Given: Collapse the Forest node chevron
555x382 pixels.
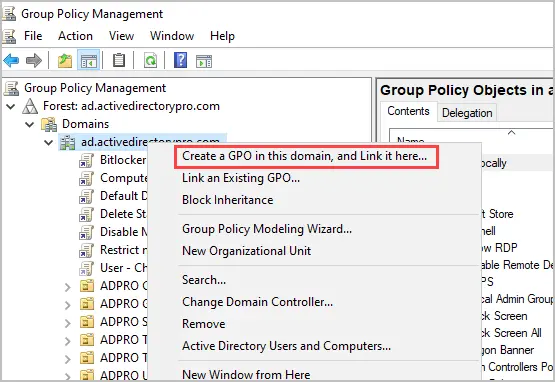Looking at the screenshot, I should click(x=11, y=106).
